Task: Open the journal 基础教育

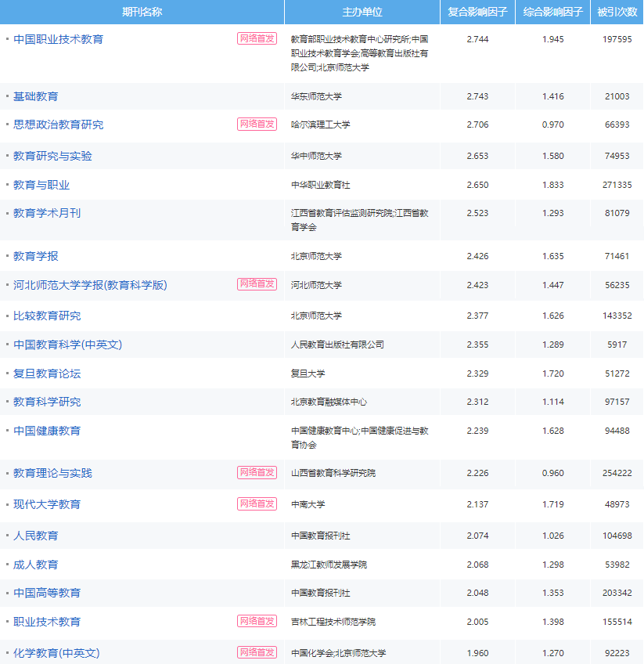Action: pos(35,96)
